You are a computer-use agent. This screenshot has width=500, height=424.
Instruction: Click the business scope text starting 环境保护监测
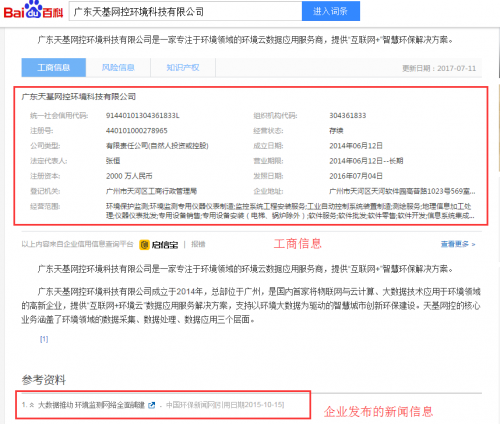(290, 211)
